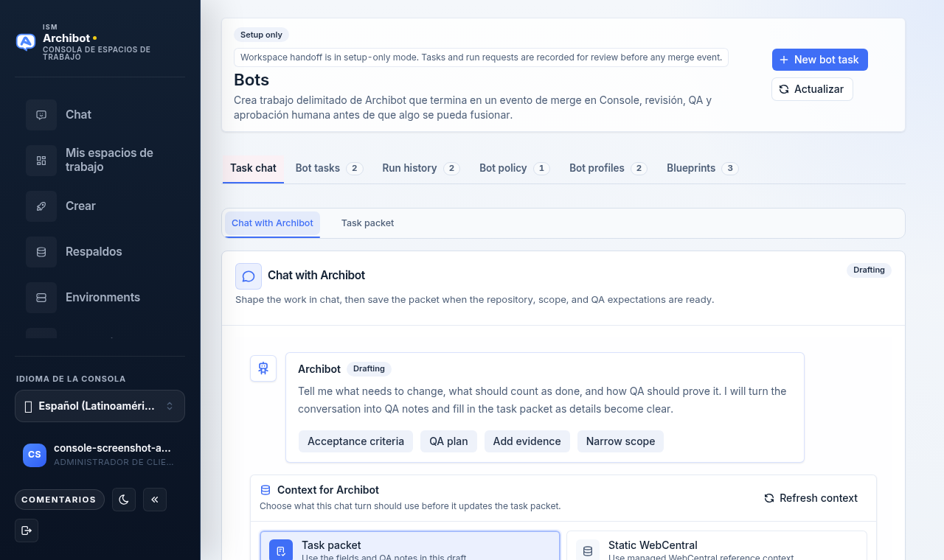This screenshot has height=560, width=944.
Task: Open Mis espacios de trabajo grid icon
Action: (x=41, y=161)
